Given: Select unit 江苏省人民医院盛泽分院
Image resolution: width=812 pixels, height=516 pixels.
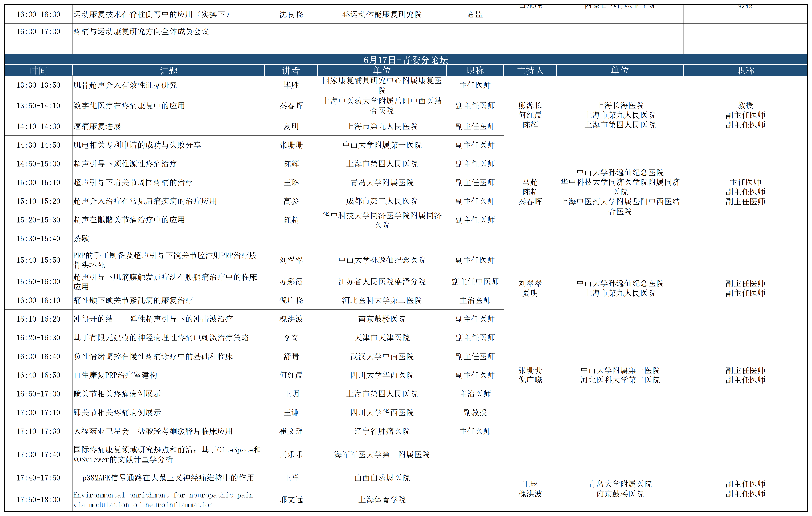Looking at the screenshot, I should tap(382, 281).
